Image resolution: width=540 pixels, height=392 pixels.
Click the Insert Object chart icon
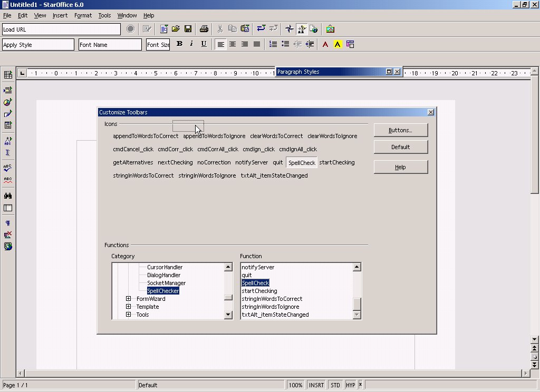point(8,102)
